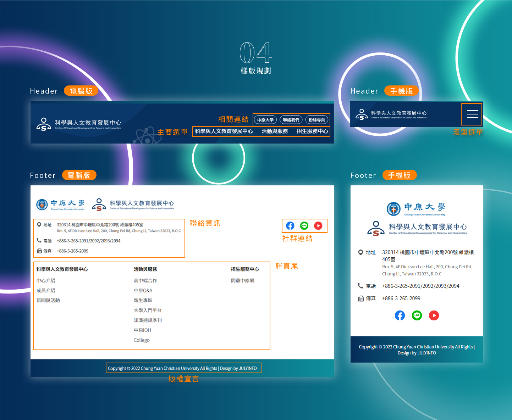Click the Facebook icon in mobile footer

click(400, 315)
